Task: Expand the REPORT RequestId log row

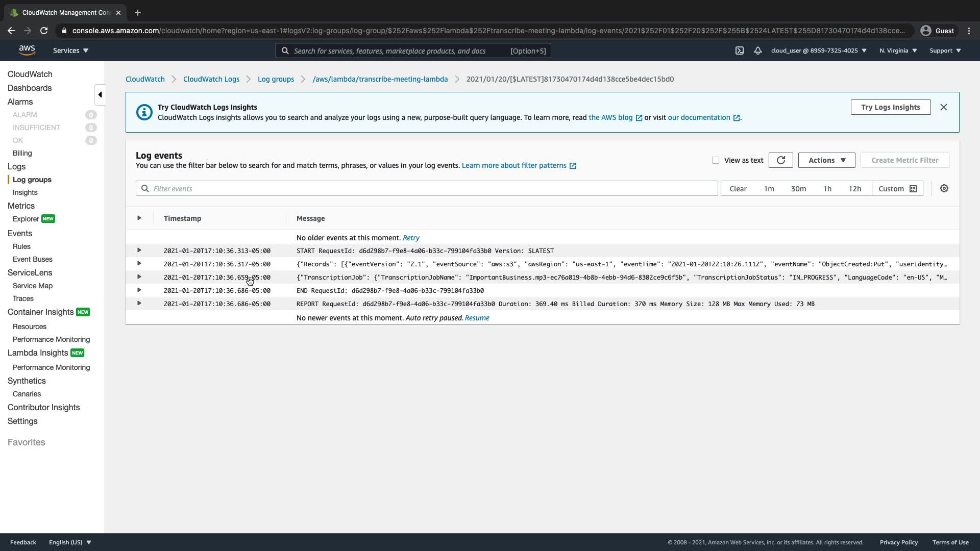Action: tap(139, 304)
